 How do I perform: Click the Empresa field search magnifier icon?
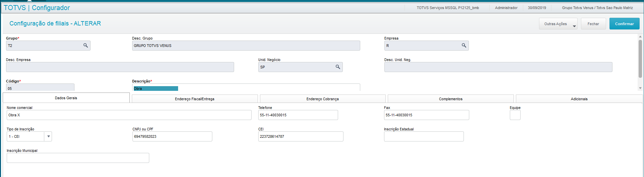click(464, 46)
